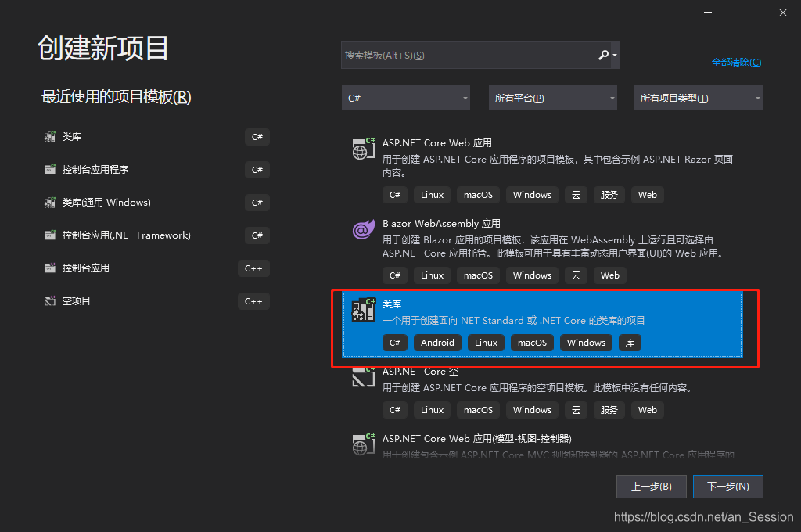Select Blazor WebAssembly 应用 template icon
Screen dimensions: 801x532
coord(363,229)
